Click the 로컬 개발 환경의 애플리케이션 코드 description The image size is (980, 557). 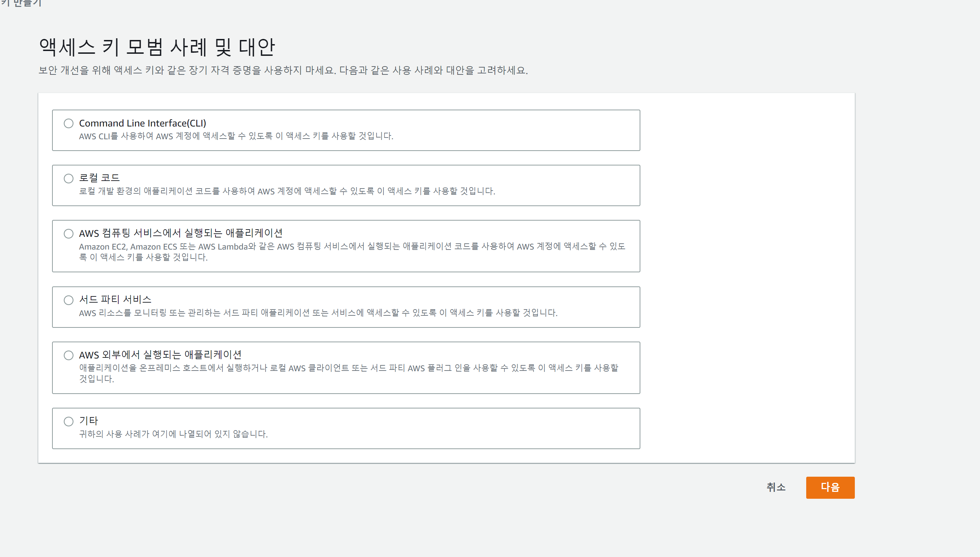(287, 191)
